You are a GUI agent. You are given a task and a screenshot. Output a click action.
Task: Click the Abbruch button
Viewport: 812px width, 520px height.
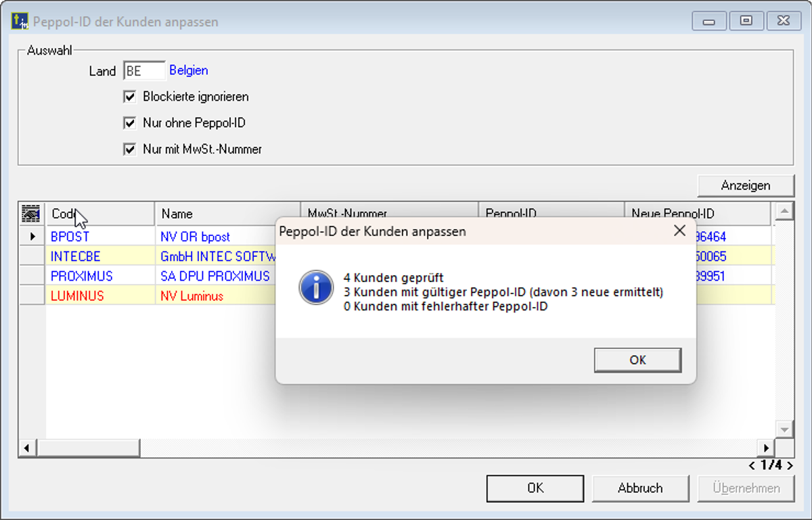(x=639, y=488)
